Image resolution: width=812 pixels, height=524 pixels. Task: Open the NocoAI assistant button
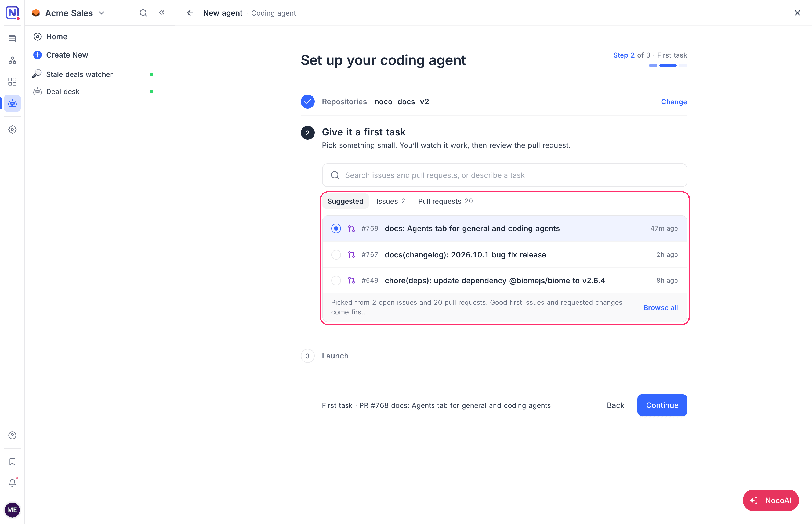(x=771, y=500)
